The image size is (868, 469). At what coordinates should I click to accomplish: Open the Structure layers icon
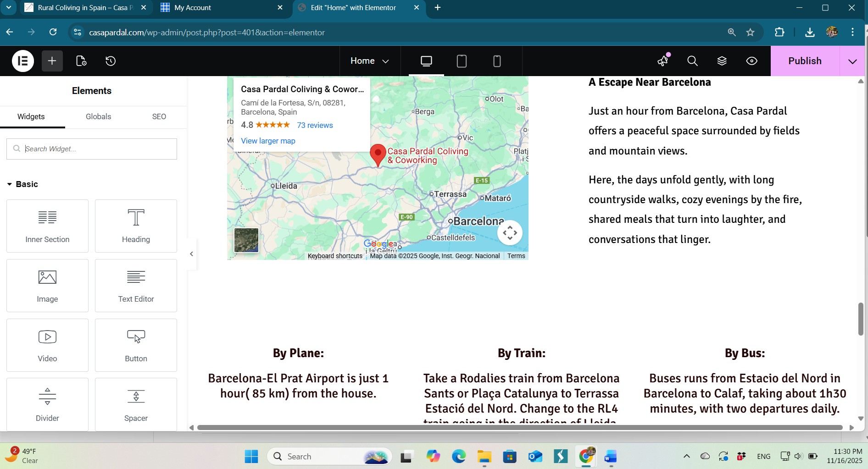tap(722, 61)
